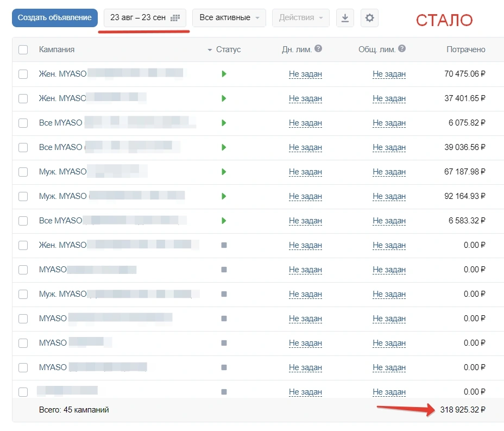Set total limit Не задан in 39 036.56 ₽ row
Image resolution: width=504 pixels, height=431 pixels.
pos(389,147)
